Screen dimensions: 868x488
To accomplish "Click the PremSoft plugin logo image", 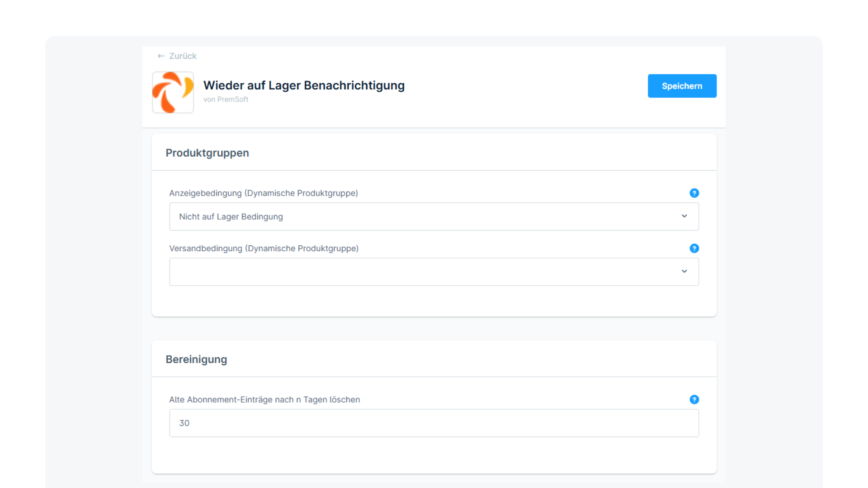I will click(x=173, y=92).
